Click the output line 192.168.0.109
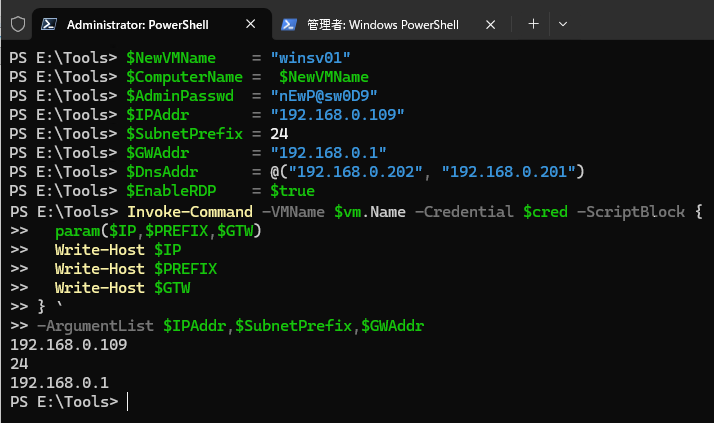 tap(69, 345)
